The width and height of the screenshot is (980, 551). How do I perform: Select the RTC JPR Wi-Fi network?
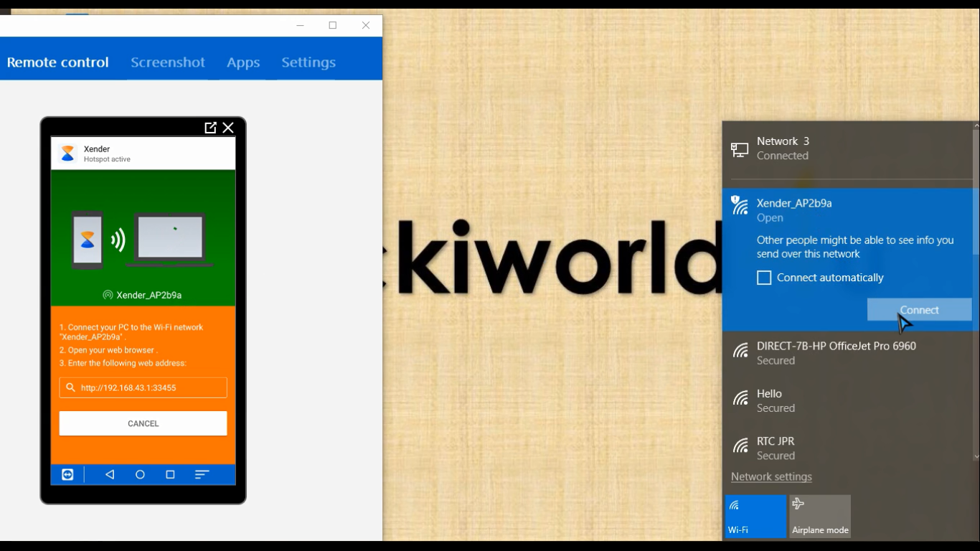847,448
